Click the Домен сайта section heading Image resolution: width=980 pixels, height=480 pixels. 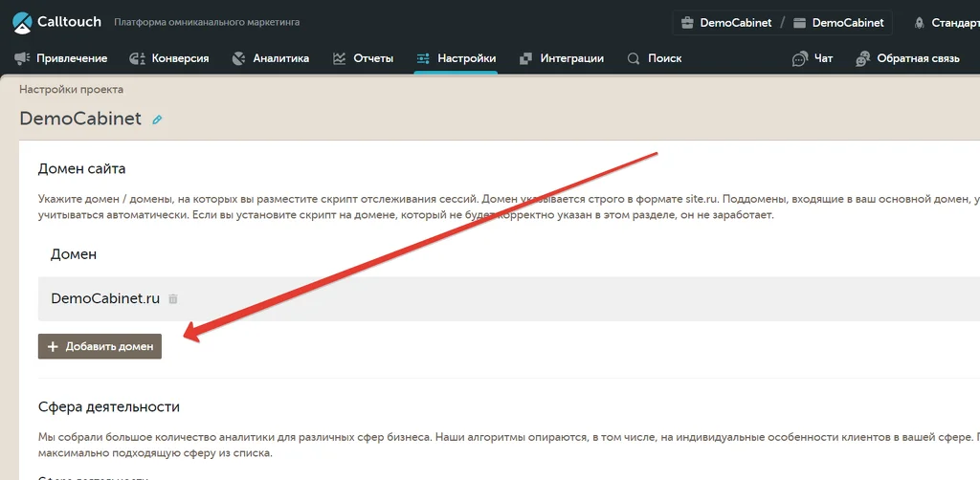[x=82, y=168]
